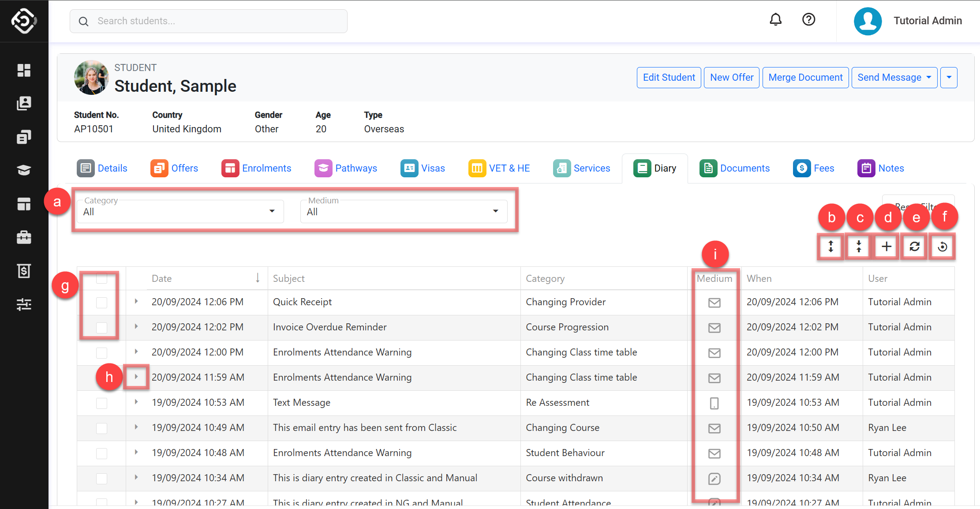The height and width of the screenshot is (509, 980).
Task: Click email medium icon for Quick Receipt
Action: [x=714, y=303]
